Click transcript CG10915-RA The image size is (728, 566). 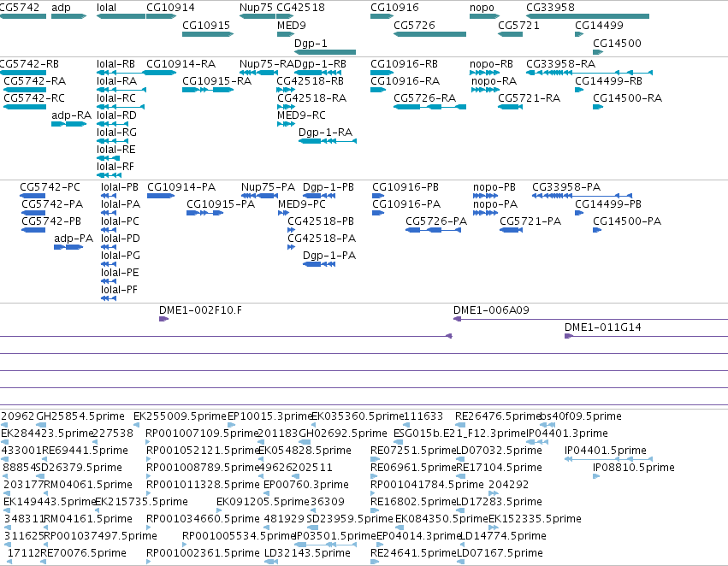tap(208, 90)
